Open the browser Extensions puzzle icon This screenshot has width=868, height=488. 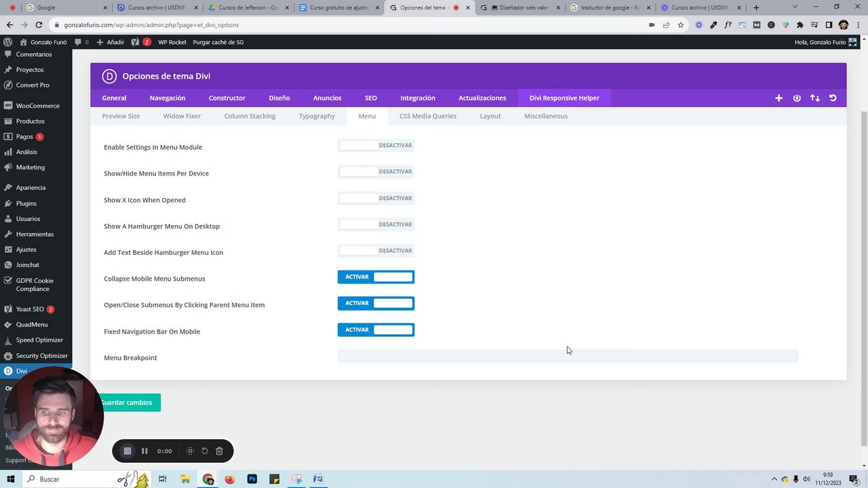(x=800, y=25)
